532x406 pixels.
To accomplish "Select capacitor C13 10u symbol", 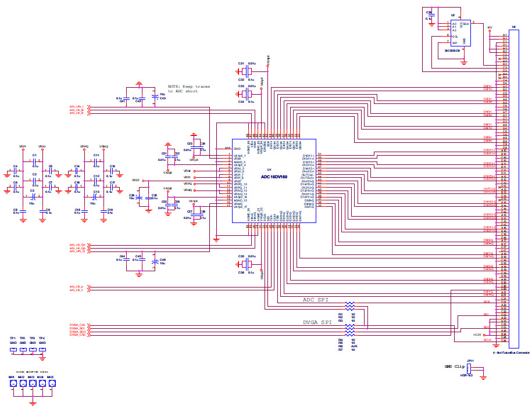I will coord(94,198).
